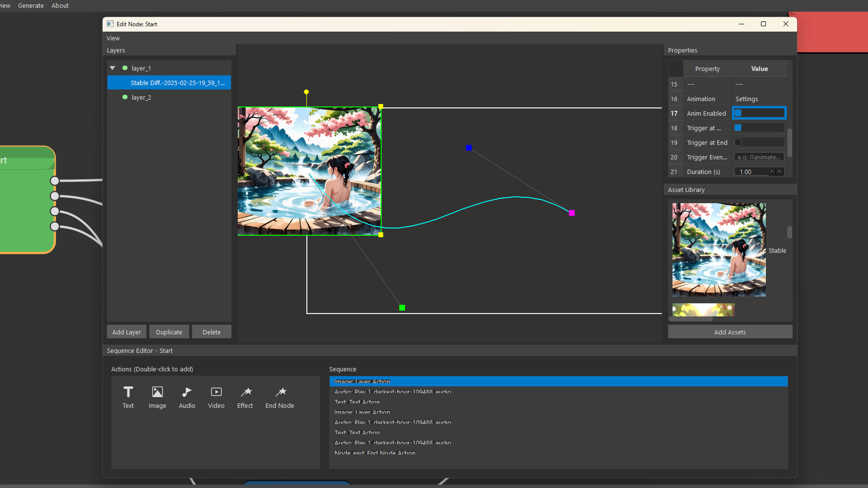This screenshot has width=868, height=488.
Task: Decrease Duration with left stepper button
Action: 772,172
